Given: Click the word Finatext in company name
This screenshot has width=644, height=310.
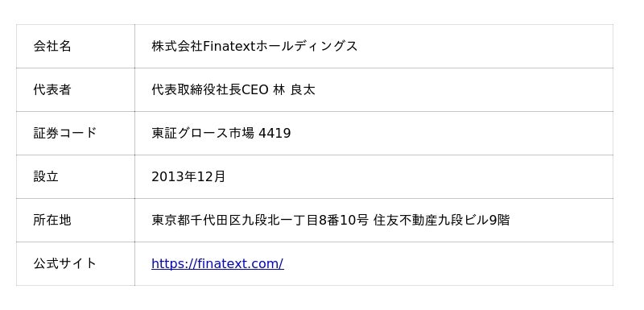Looking at the screenshot, I should coord(229,47).
